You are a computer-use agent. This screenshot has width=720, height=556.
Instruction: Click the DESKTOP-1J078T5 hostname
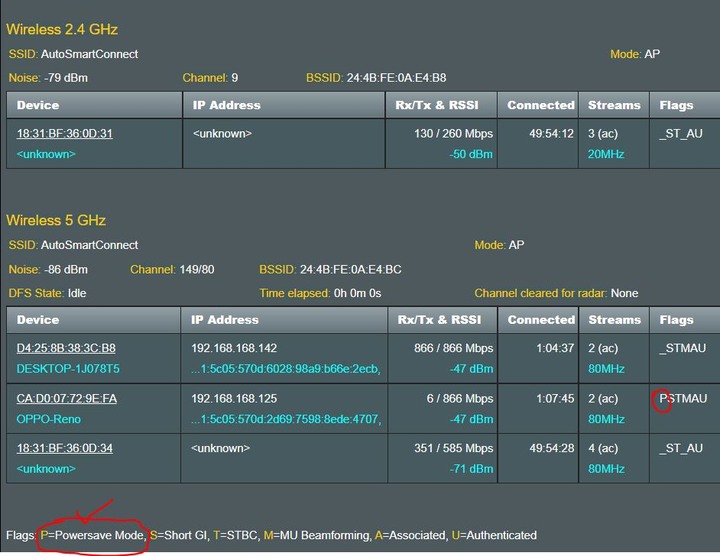coord(68,369)
